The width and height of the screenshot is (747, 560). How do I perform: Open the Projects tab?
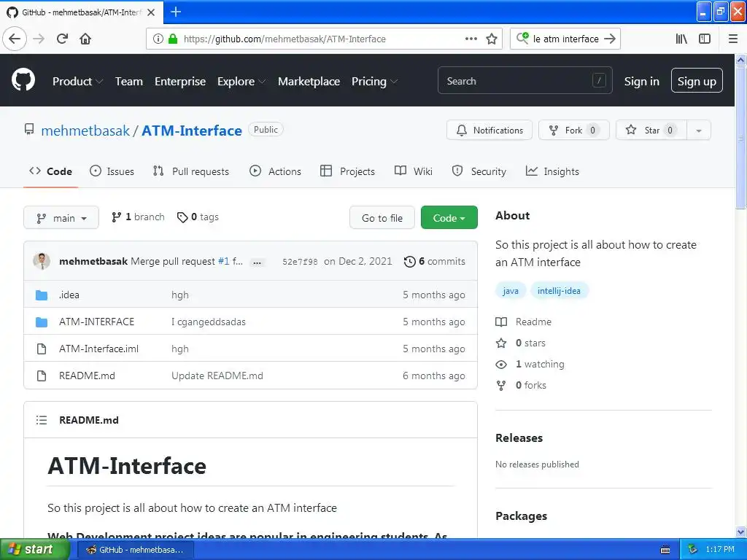pyautogui.click(x=348, y=171)
